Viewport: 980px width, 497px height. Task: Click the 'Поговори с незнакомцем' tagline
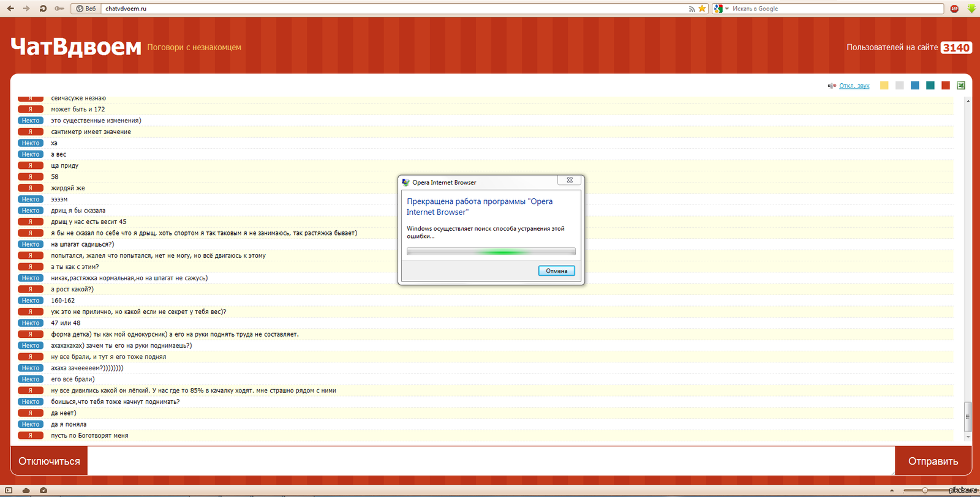click(x=194, y=47)
